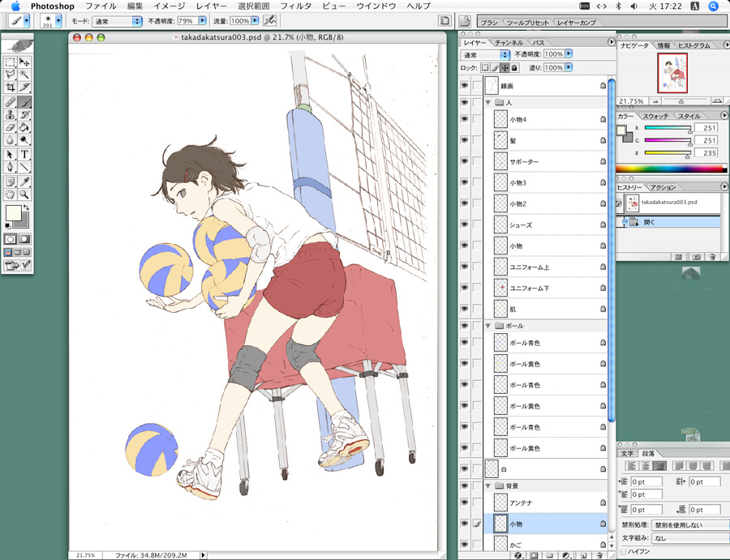Click the foreground color swatch in toolbox

pos(13,213)
